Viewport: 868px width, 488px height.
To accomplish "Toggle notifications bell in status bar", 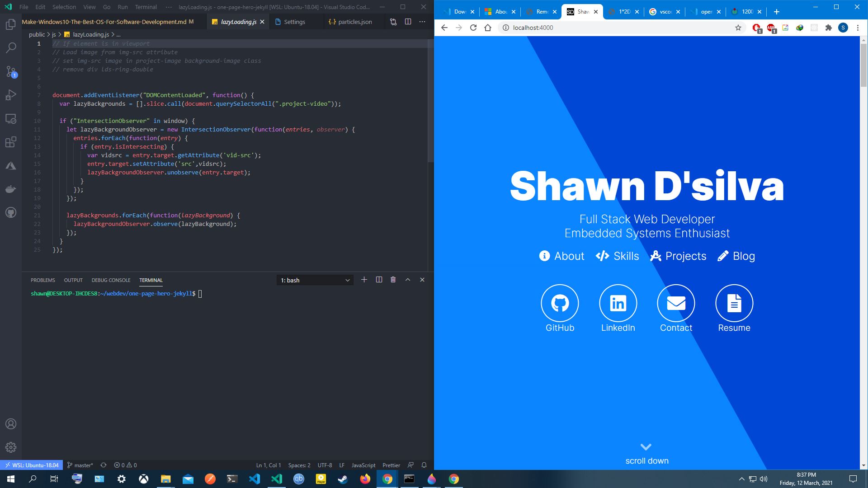I will point(424,465).
